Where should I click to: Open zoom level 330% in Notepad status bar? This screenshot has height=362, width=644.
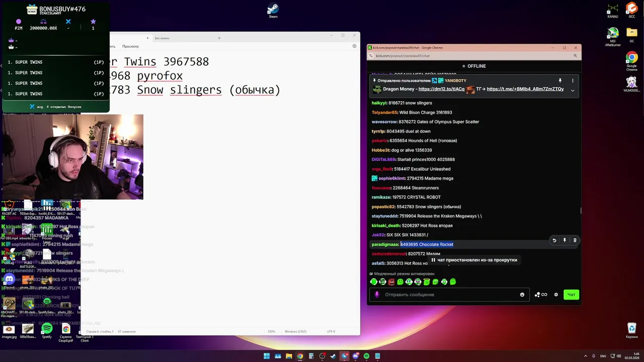(271, 331)
